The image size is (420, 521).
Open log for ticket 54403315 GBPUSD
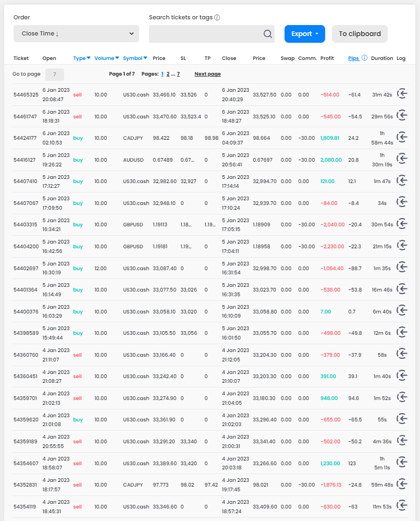pyautogui.click(x=402, y=224)
